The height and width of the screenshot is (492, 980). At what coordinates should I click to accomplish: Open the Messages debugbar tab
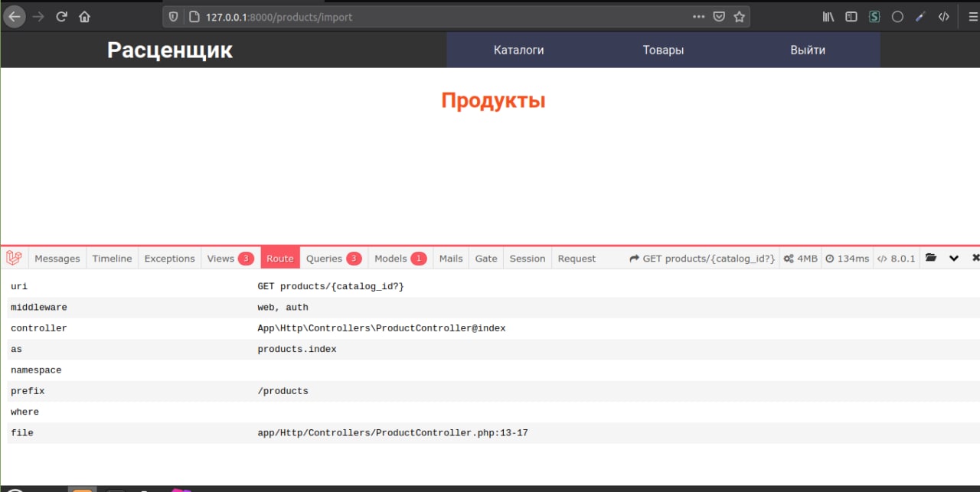point(57,259)
